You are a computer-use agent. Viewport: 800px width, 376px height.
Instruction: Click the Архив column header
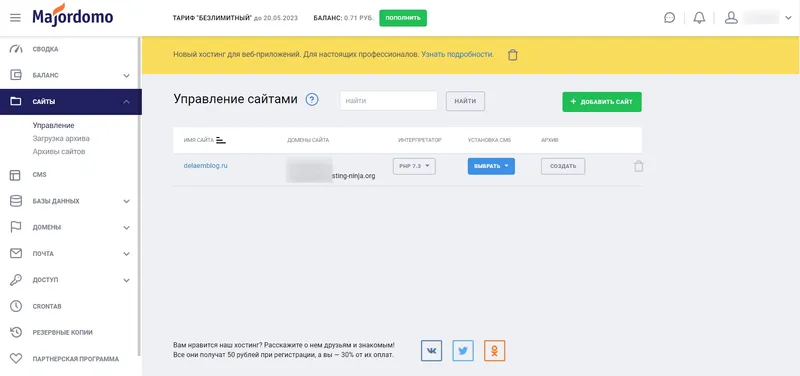click(x=549, y=140)
